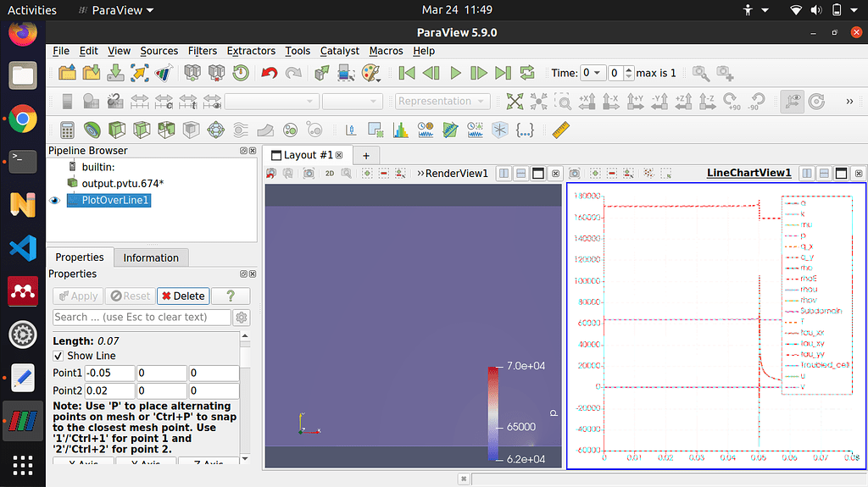Play the animation
Image resolution: width=868 pixels, height=487 pixels.
pos(455,73)
